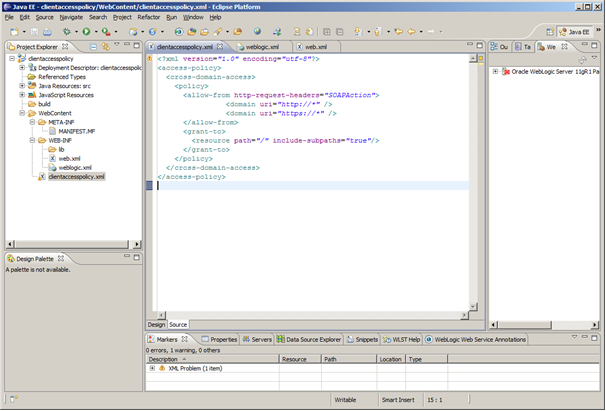606x411 pixels.
Task: Switch to the Design editor view tab
Action: click(x=156, y=325)
